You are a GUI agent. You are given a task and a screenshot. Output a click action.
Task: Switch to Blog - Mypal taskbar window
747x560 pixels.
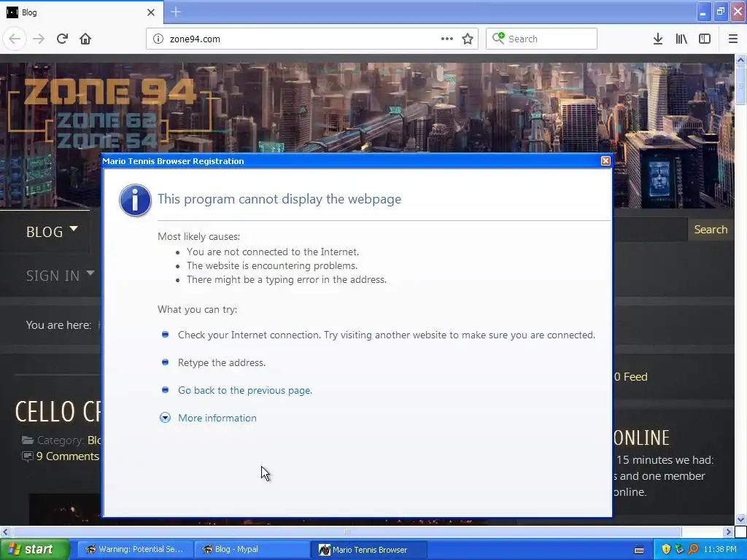click(252, 550)
